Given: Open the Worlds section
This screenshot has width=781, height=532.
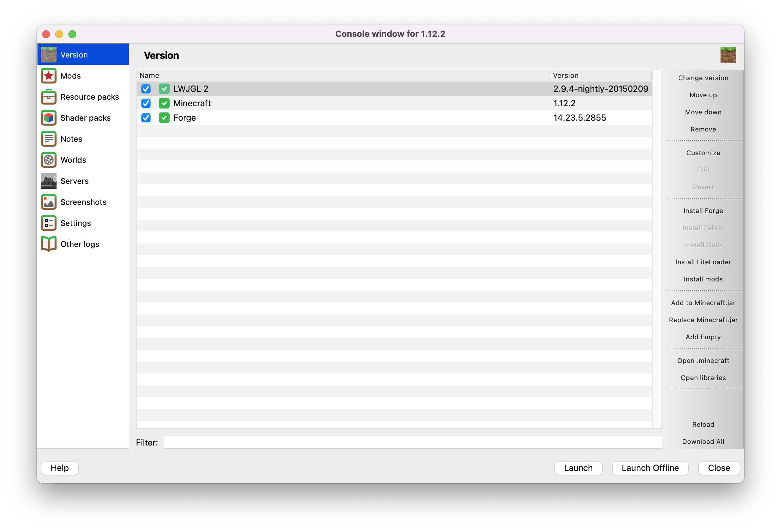Looking at the screenshot, I should coord(73,160).
